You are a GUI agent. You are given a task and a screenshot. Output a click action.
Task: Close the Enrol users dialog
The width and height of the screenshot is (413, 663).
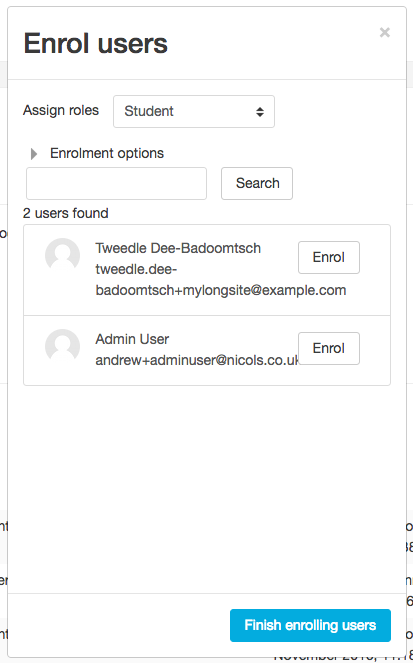[384, 33]
